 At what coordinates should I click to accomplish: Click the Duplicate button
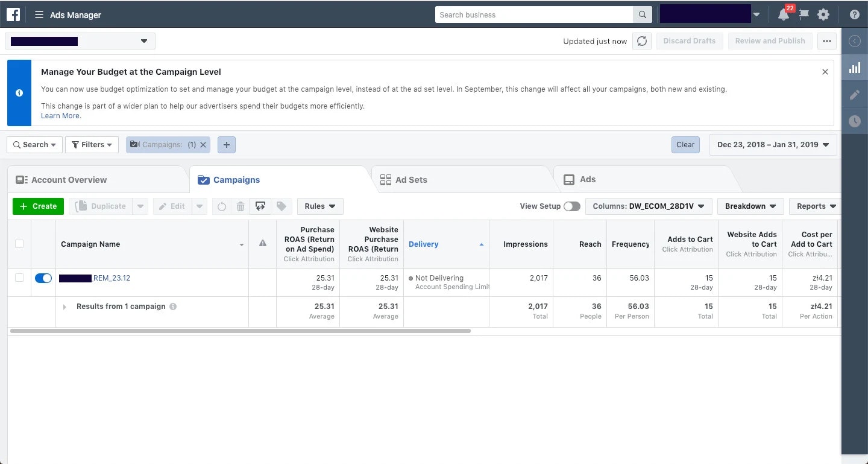pyautogui.click(x=101, y=206)
